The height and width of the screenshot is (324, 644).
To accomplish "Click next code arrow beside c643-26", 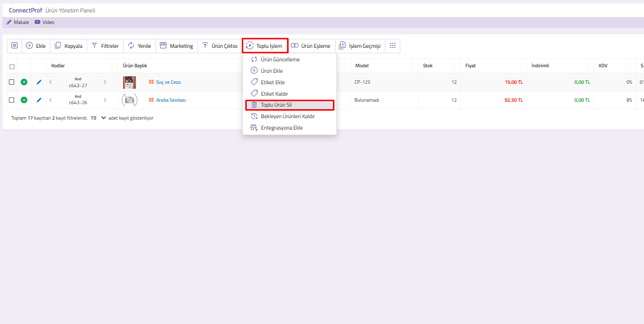I will pyautogui.click(x=105, y=100).
